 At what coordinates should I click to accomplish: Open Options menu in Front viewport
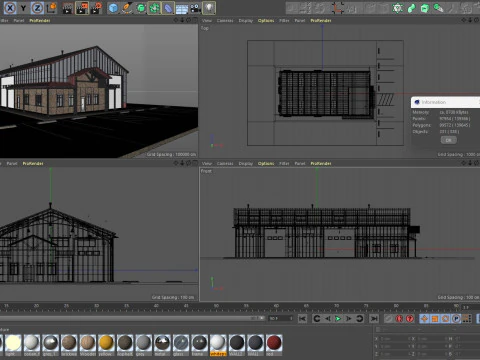266,163
